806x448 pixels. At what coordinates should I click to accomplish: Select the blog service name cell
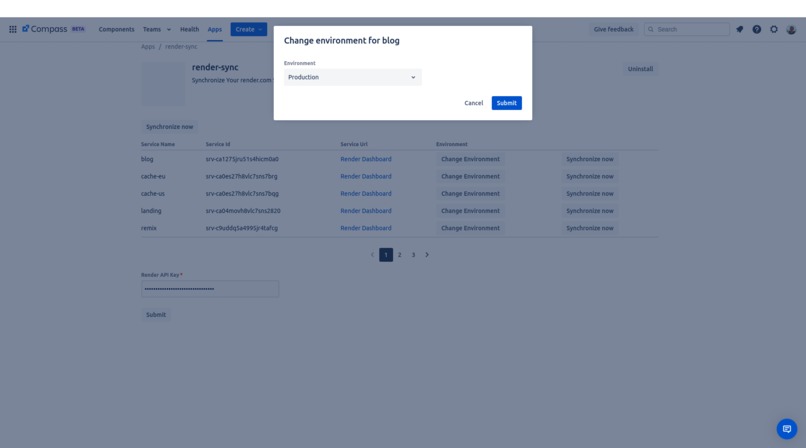pyautogui.click(x=147, y=159)
